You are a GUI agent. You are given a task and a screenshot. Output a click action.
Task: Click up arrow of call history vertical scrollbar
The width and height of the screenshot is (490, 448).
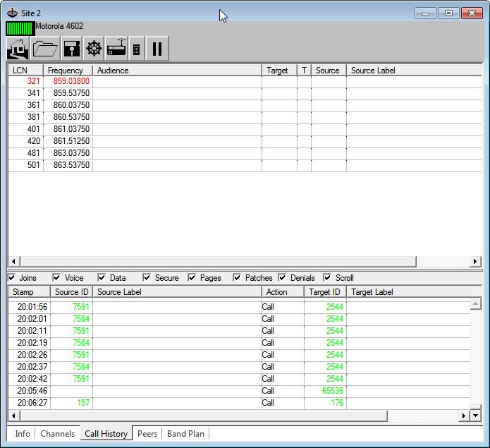coord(475,303)
